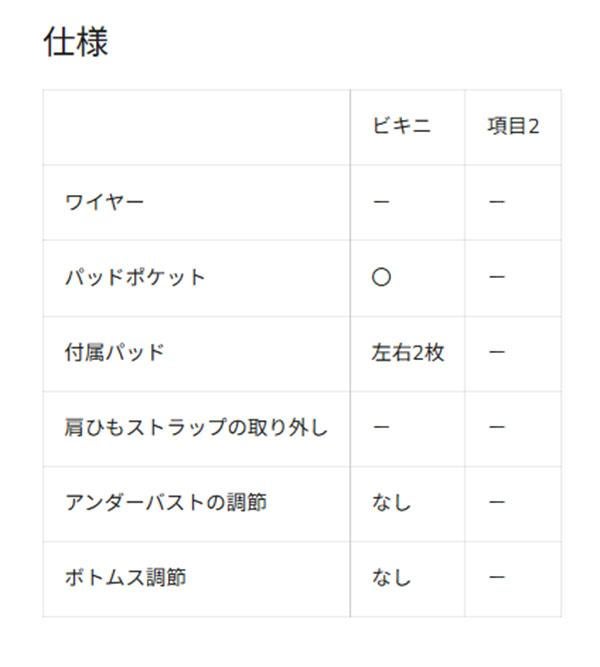Image resolution: width=600 pixels, height=667 pixels.
Task: Click なし in the ボトムス調節 row
Action: 391,578
